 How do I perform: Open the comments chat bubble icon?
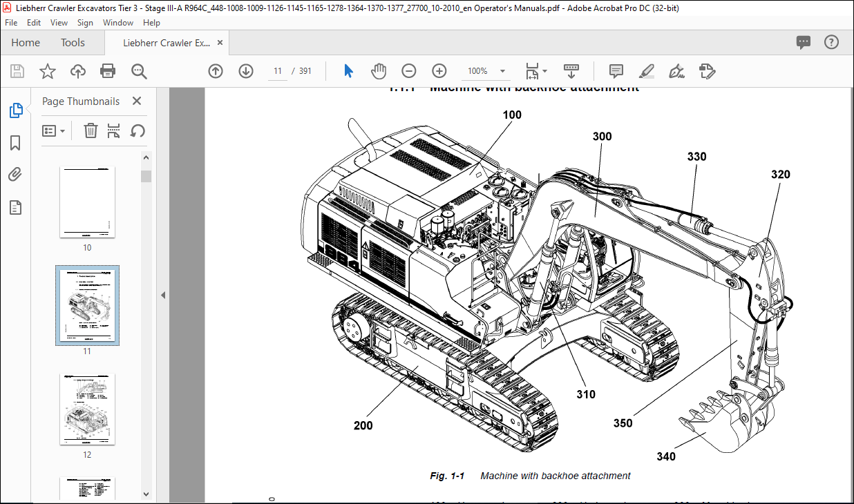[804, 42]
